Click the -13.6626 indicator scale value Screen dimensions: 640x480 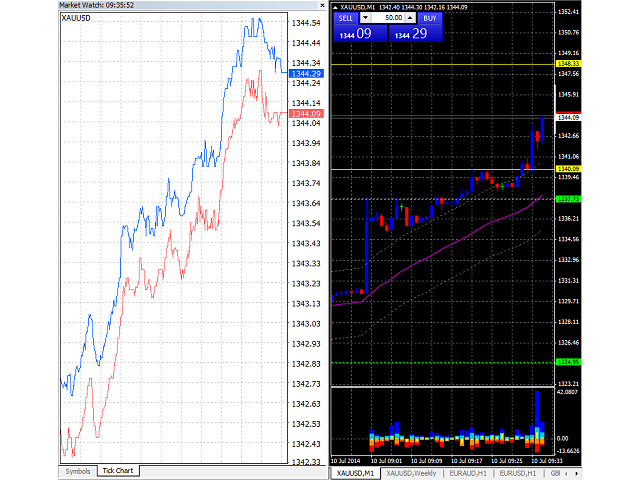tap(567, 451)
